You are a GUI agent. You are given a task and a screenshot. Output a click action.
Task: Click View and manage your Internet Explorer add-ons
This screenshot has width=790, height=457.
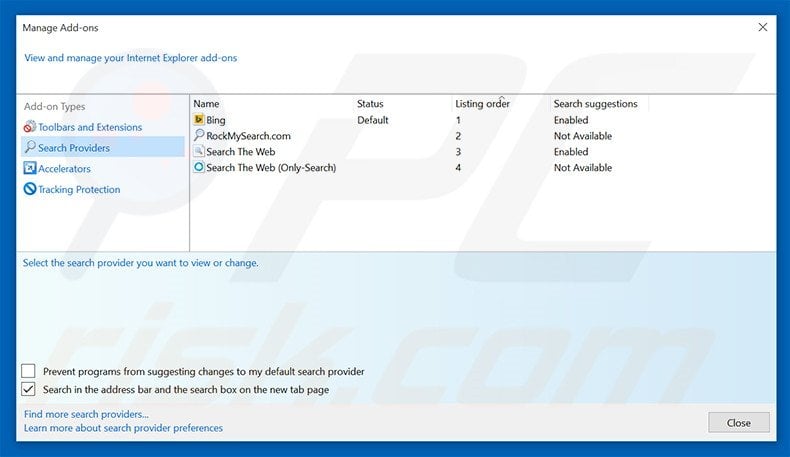tap(130, 58)
